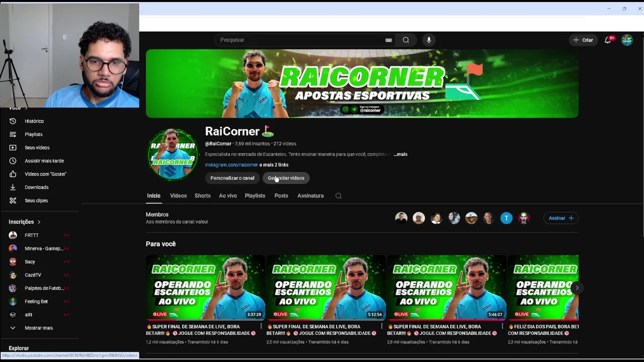Switch to the Vídeos tab
644x362 pixels.
(178, 196)
